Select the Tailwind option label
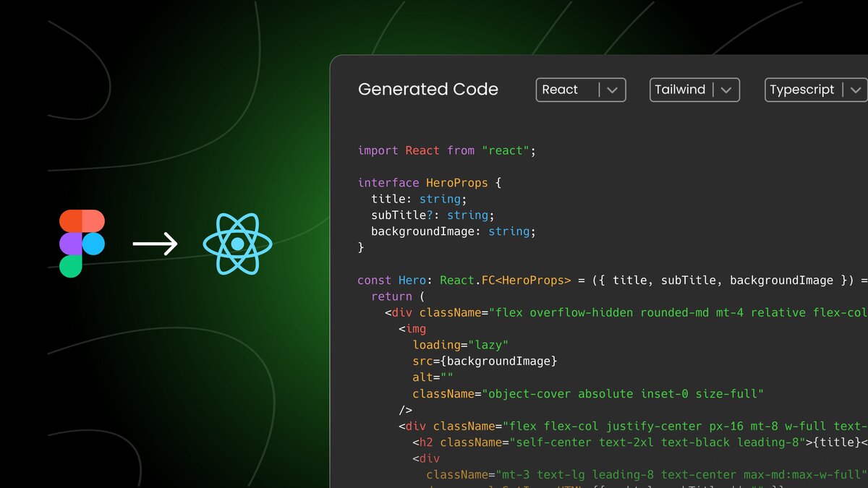Image resolution: width=868 pixels, height=488 pixels. pos(678,90)
